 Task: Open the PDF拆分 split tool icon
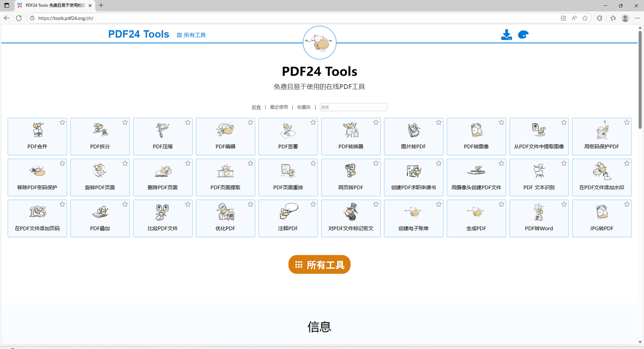pos(100,130)
